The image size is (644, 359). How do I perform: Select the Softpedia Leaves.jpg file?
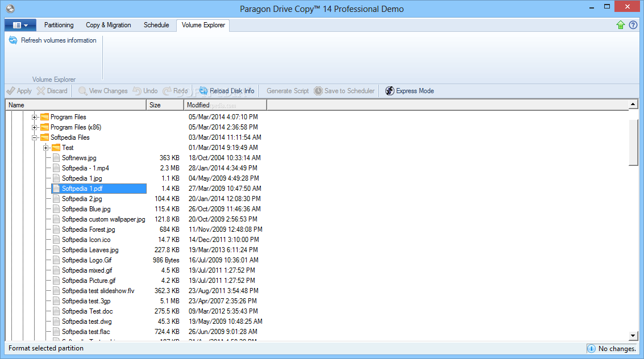[x=90, y=250]
